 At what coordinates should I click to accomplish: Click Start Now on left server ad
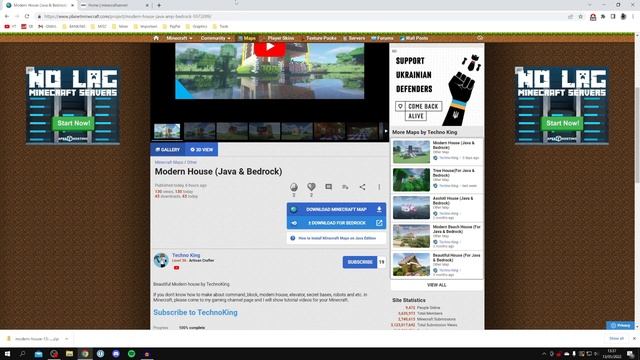pyautogui.click(x=73, y=123)
